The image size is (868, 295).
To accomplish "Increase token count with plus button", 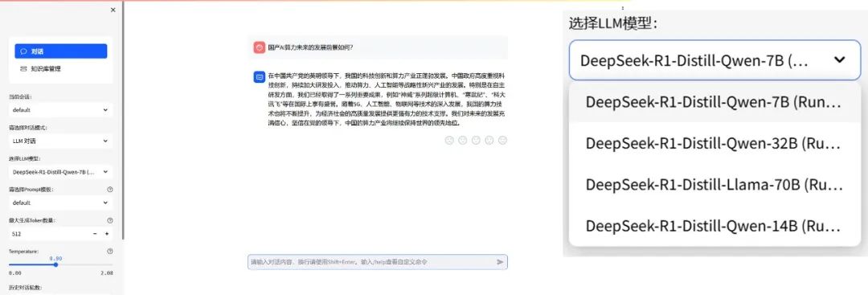I will [x=107, y=234].
